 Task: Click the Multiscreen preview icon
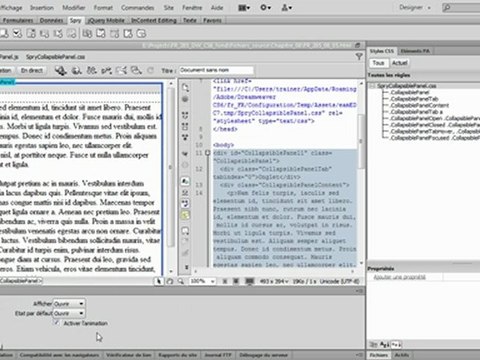tap(61, 70)
